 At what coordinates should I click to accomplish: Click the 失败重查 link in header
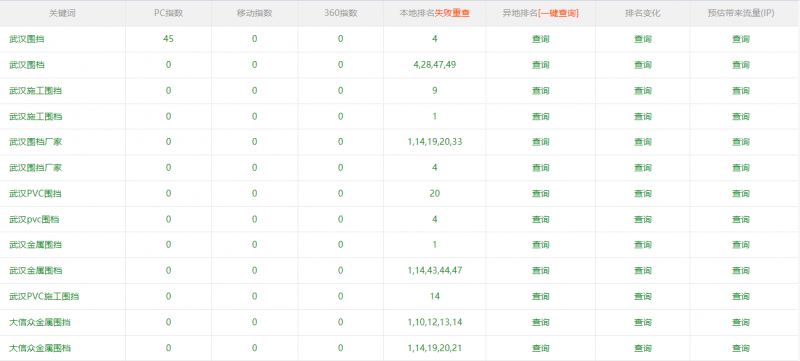coord(452,13)
